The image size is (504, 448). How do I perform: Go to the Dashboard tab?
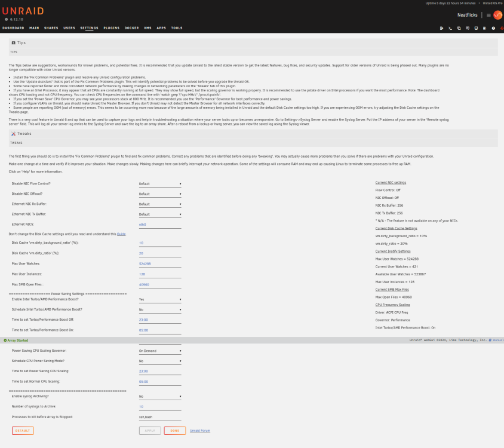(13, 28)
